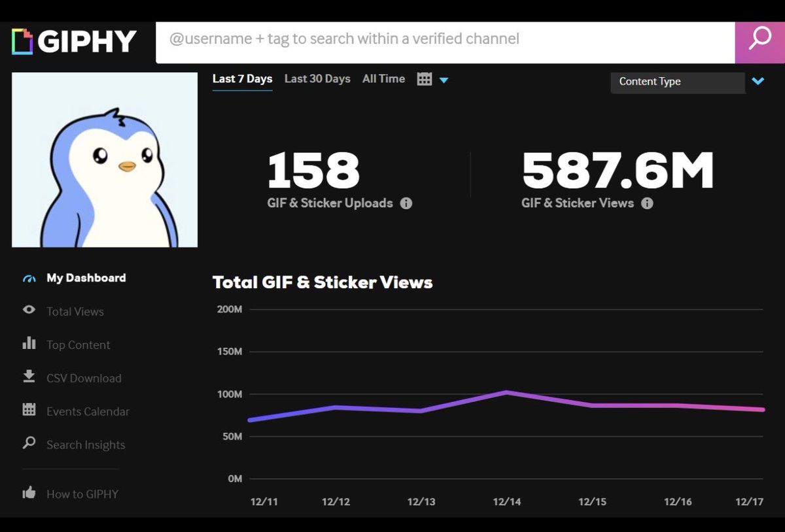Select the Last 7 Days tab

coord(242,79)
